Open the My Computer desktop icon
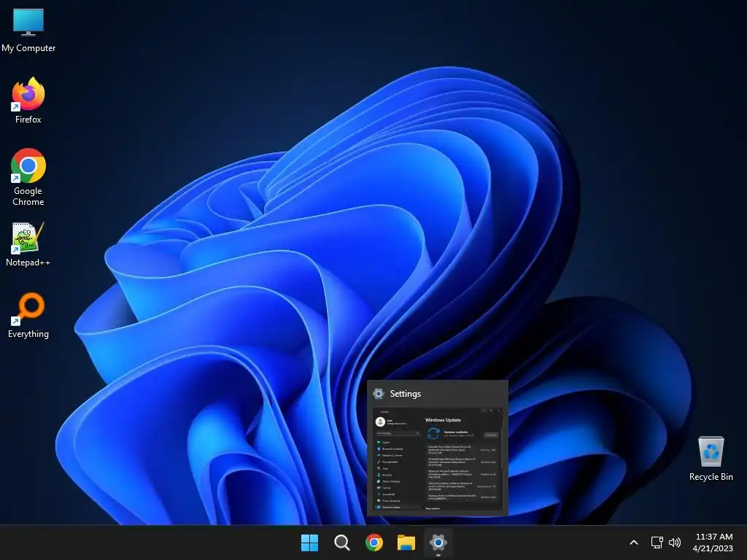747x560 pixels. 28,30
